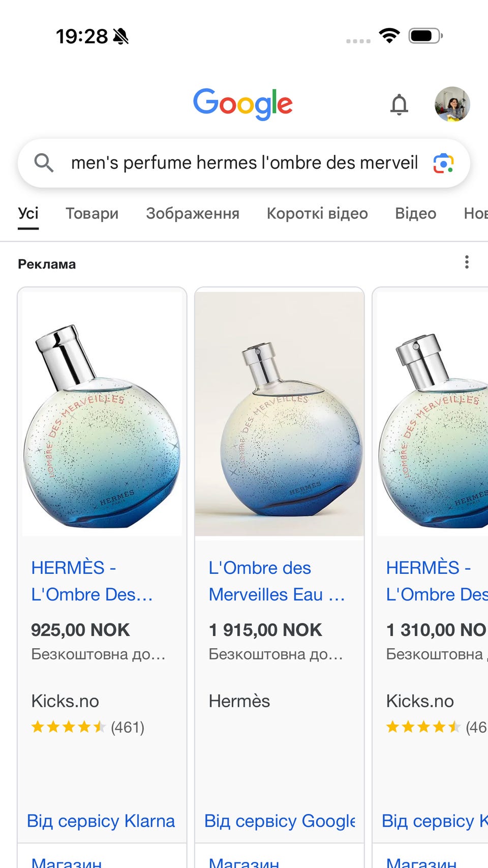Viewport: 488px width, 868px height.
Task: Tap the Google logo
Action: point(243,104)
